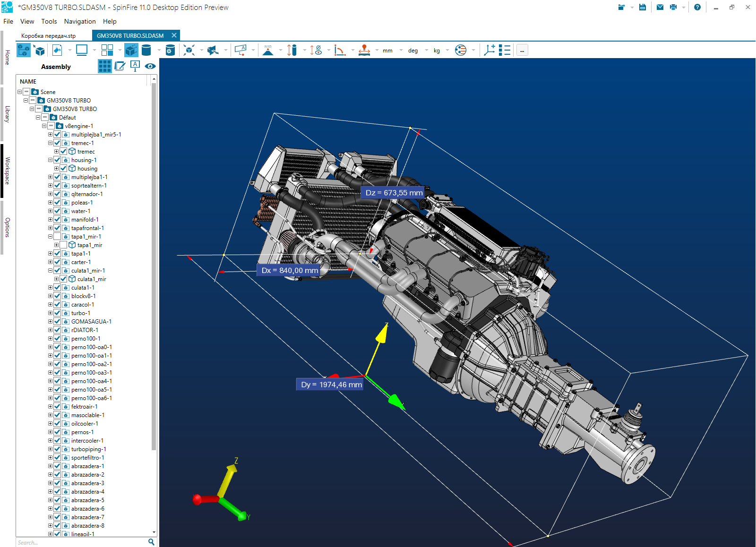Collapse the culata1_mir-1 tree node
The height and width of the screenshot is (547, 756).
[50, 271]
